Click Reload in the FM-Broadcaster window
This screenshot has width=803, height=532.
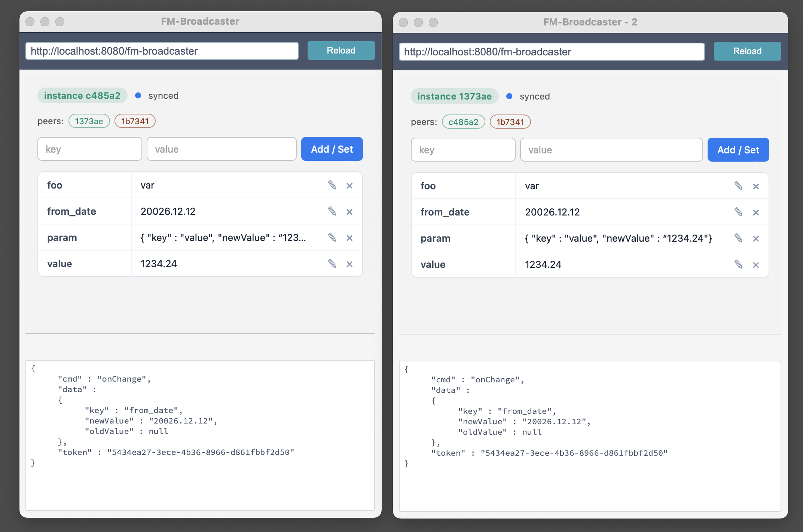(x=341, y=51)
